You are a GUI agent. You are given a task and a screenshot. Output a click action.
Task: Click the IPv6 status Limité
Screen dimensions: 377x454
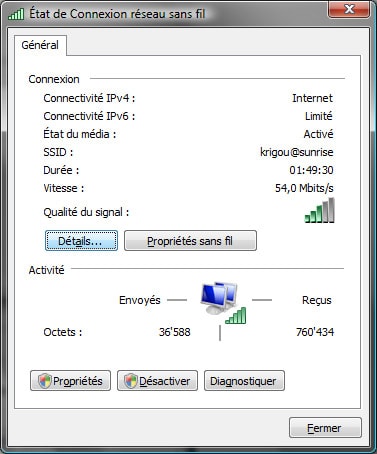319,116
